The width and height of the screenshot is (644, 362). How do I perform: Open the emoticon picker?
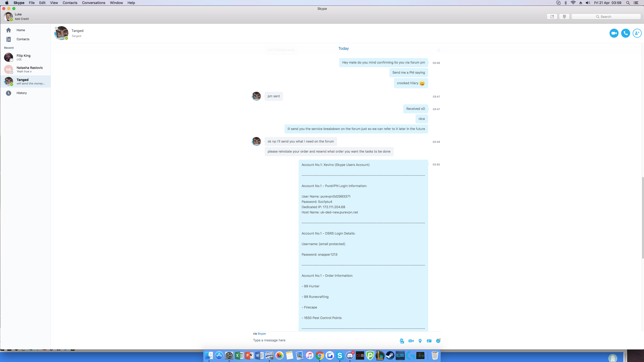438,341
